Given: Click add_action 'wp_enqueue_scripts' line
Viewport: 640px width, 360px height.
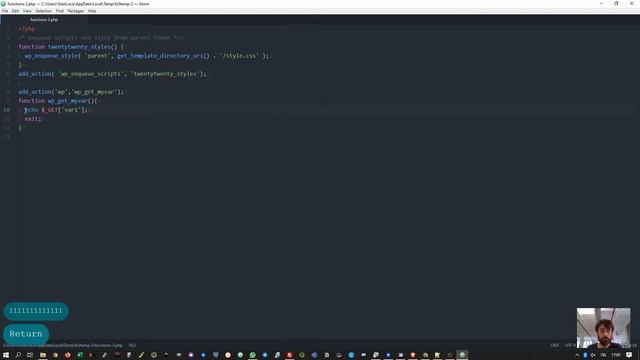Looking at the screenshot, I should point(112,74).
